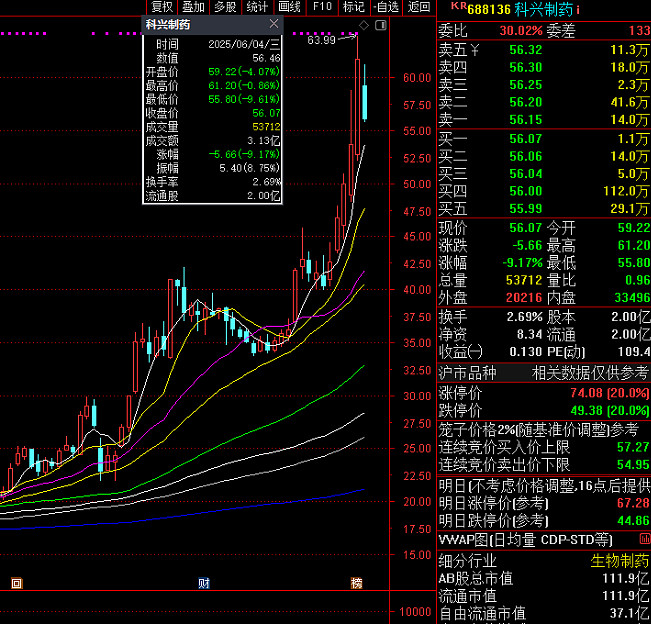Toggle the side panel icon above chart
The image size is (651, 624).
pyautogui.click(x=381, y=25)
